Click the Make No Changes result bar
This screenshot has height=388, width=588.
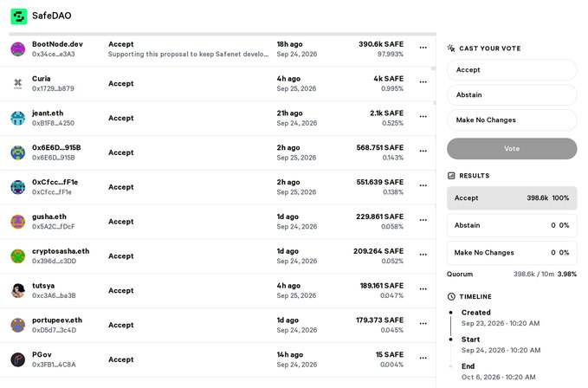coord(512,253)
